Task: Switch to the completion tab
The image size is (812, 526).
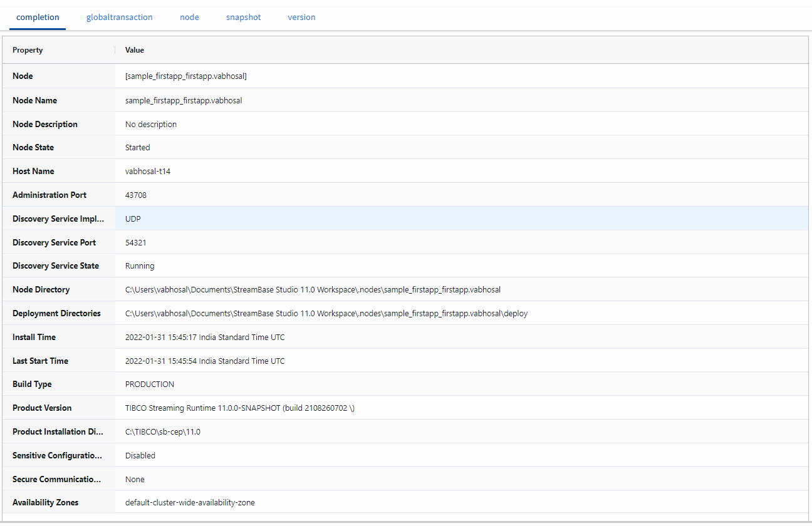Action: 38,18
